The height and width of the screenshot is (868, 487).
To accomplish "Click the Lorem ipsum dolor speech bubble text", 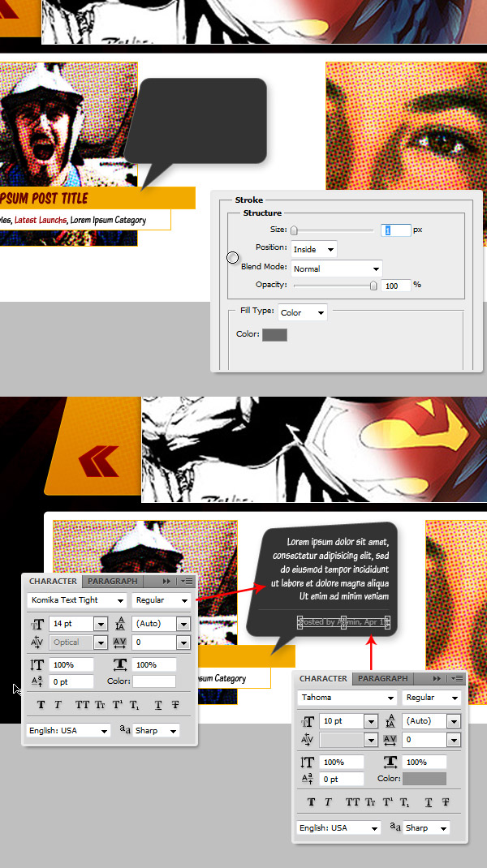I will (331, 569).
